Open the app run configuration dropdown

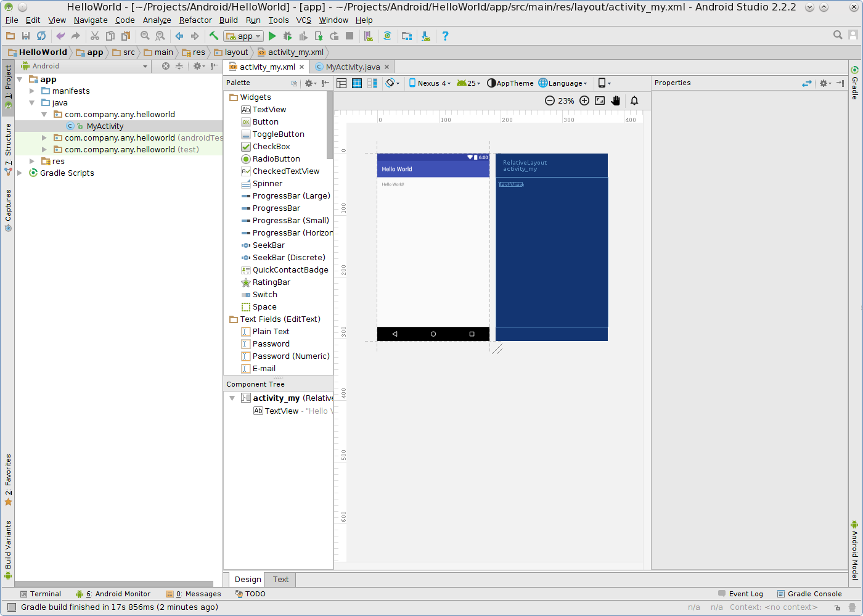(243, 36)
